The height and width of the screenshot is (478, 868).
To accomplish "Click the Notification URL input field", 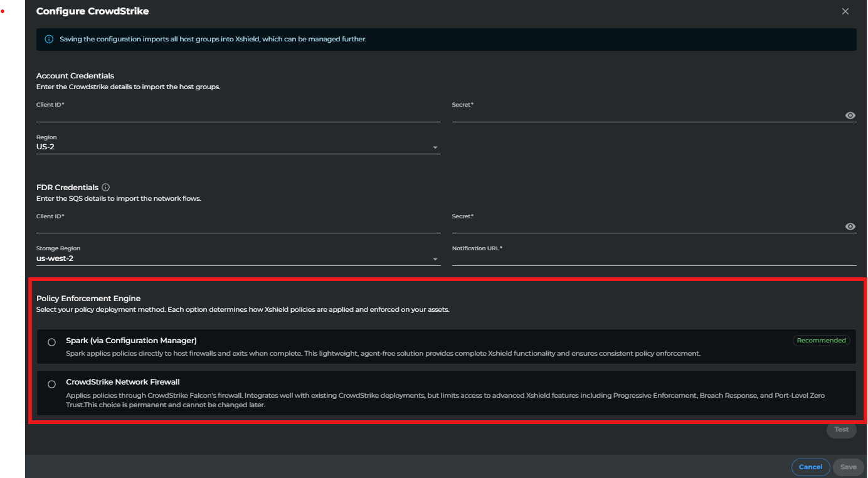I will [654, 258].
